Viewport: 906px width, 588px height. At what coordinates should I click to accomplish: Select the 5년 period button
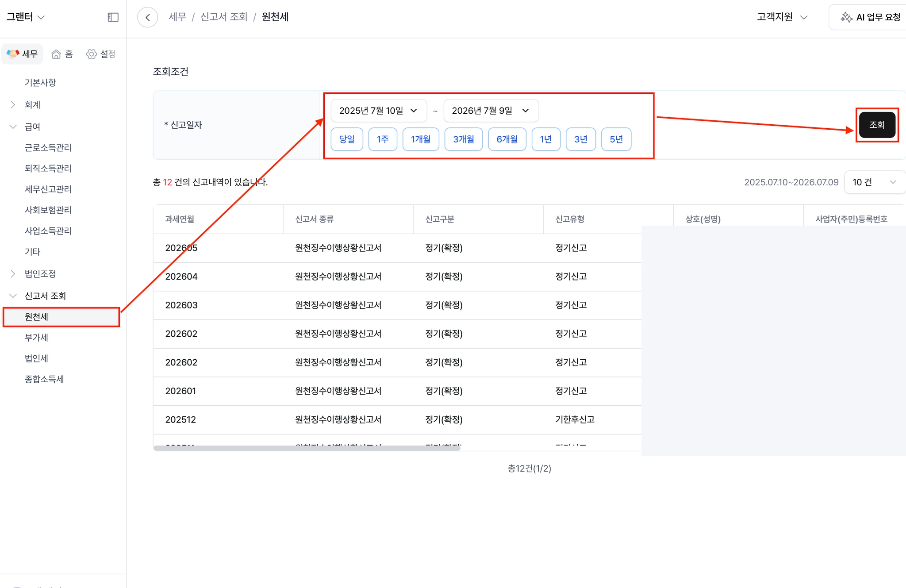click(616, 139)
